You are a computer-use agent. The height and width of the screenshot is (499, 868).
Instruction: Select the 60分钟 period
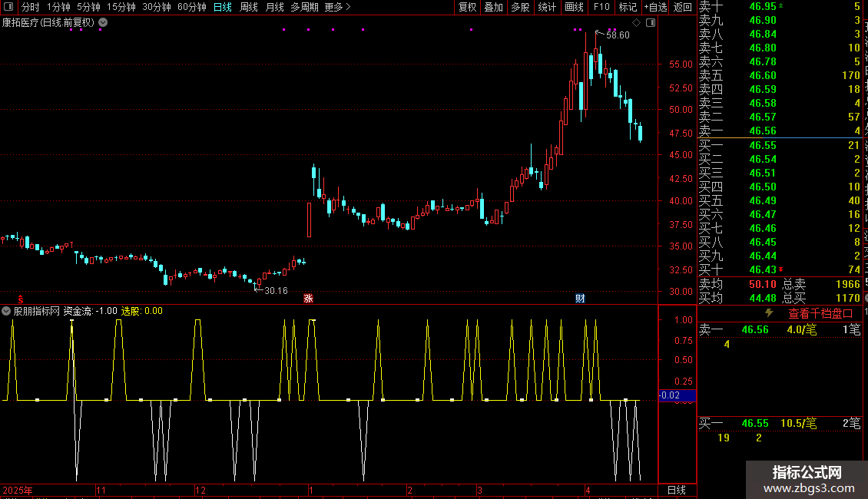pyautogui.click(x=192, y=7)
